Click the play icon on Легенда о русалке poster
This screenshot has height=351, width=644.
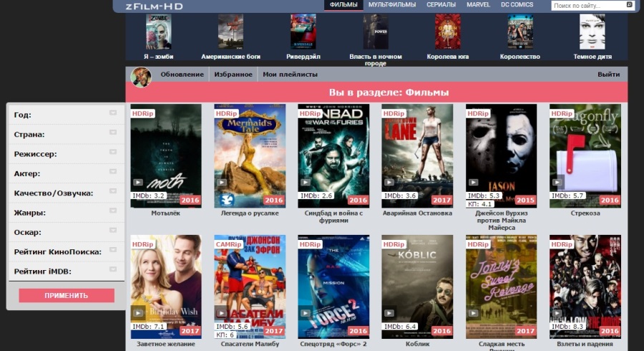coord(222,182)
